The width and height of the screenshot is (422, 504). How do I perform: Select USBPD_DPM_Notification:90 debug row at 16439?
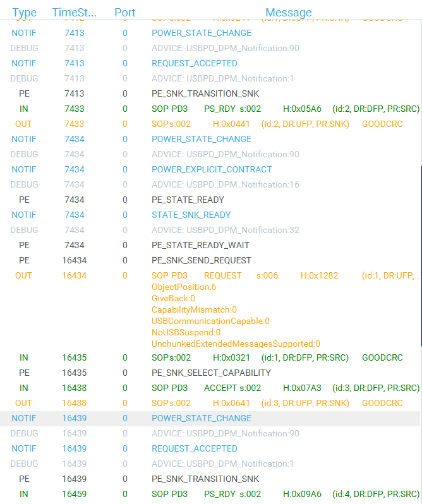tap(210, 434)
